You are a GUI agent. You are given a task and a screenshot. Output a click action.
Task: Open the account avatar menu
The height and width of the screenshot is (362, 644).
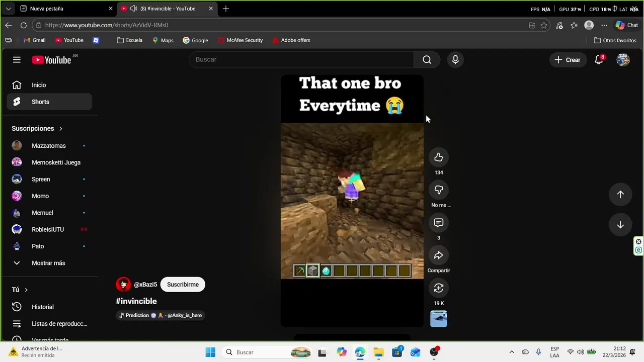coord(623,60)
